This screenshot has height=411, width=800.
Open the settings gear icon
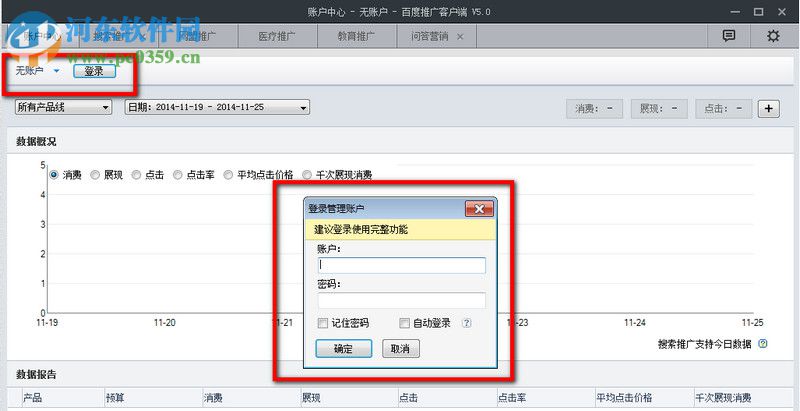773,36
